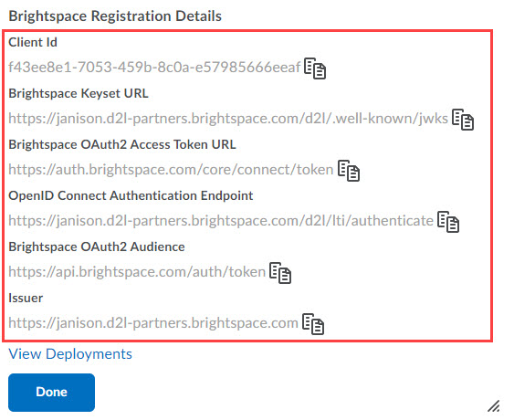Grab the dialog resize handle
The height and width of the screenshot is (420, 514).
[x=493, y=406]
